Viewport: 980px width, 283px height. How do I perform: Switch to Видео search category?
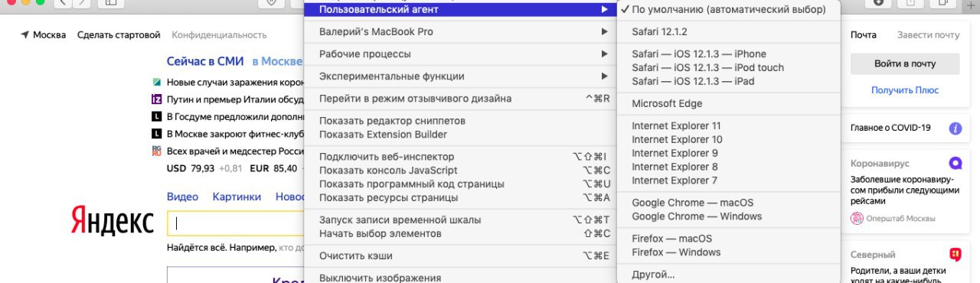coord(182,197)
